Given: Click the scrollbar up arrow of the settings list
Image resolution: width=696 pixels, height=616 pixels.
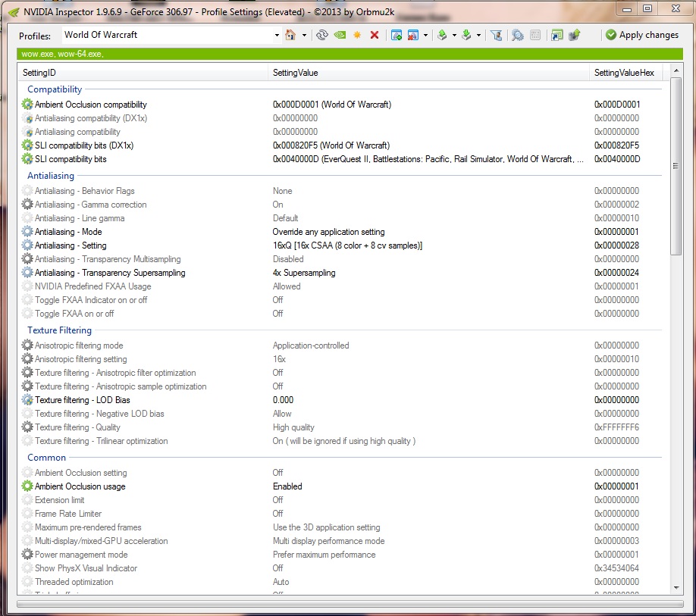Looking at the screenshot, I should tap(676, 71).
